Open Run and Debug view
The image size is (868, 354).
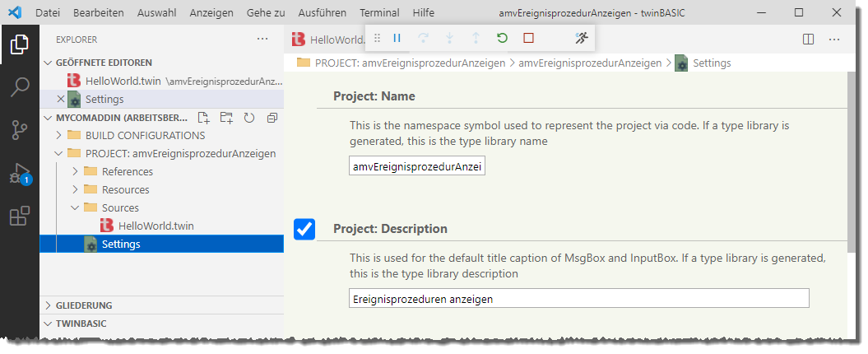pos(20,174)
